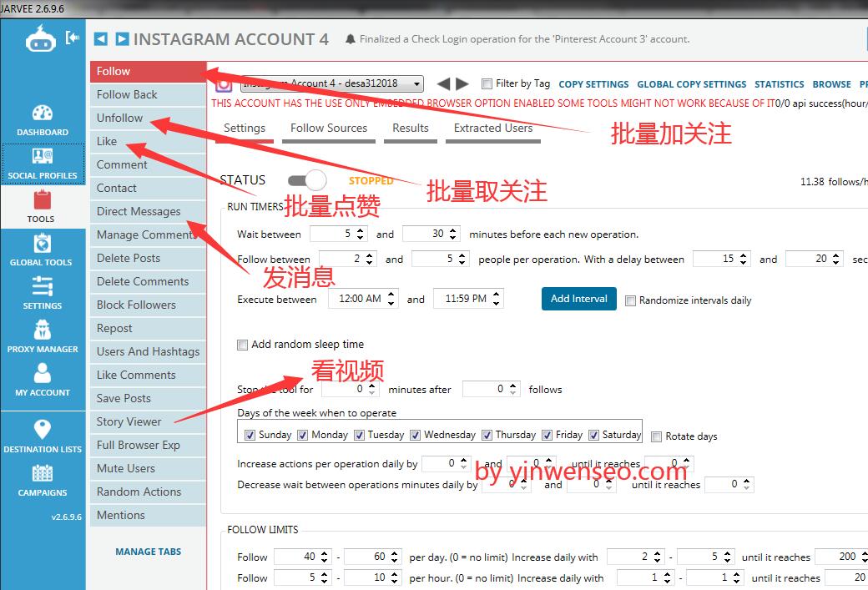Check Add random sleep time

243,345
